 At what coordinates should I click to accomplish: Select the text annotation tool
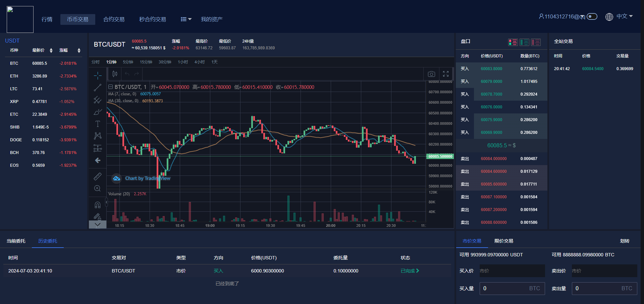pos(98,124)
